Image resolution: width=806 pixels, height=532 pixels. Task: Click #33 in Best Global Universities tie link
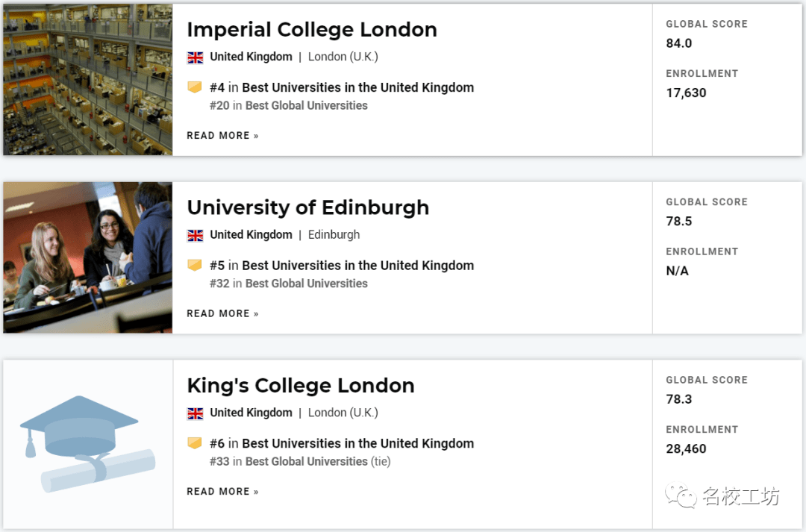[x=300, y=462]
